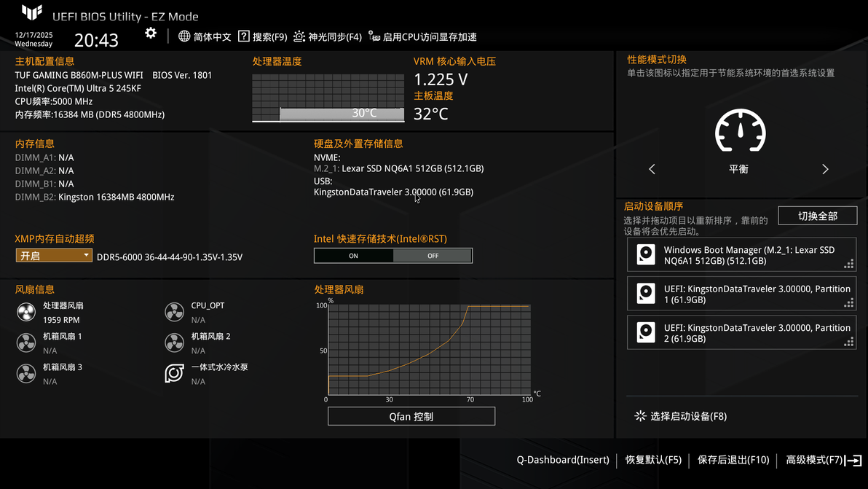Click Intel(R) Core(TM) Ultra 5 245KF text
This screenshot has width=868, height=489.
click(78, 89)
